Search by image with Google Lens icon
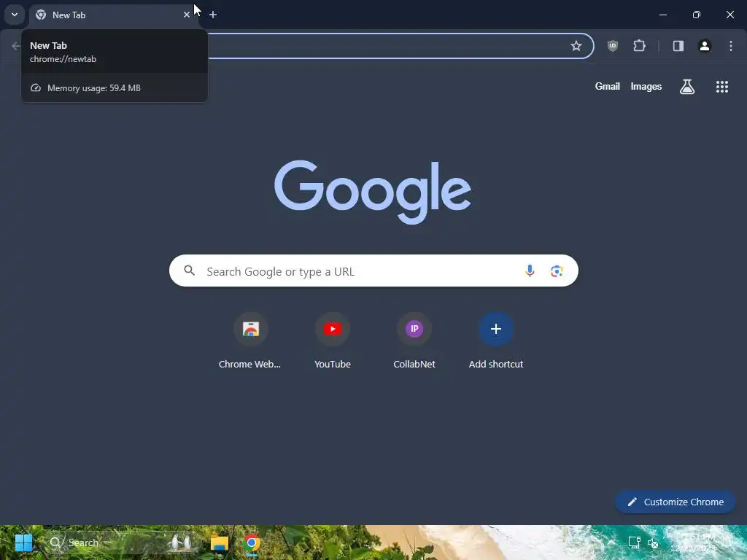The width and height of the screenshot is (747, 560). point(557,271)
